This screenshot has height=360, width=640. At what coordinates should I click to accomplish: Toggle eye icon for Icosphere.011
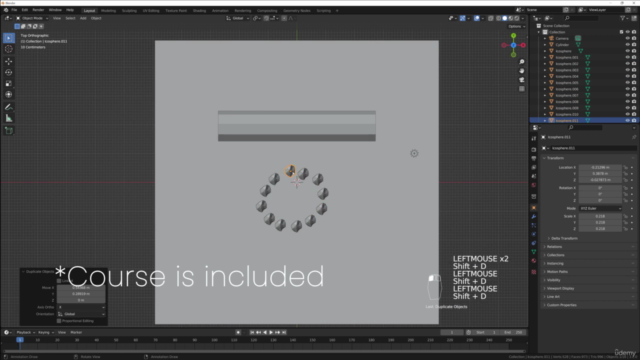pos(627,120)
